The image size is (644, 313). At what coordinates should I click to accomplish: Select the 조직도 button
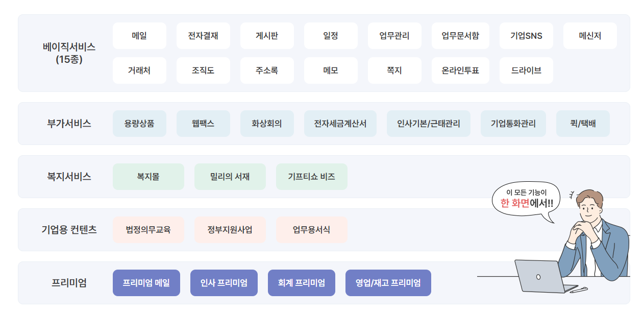click(203, 70)
